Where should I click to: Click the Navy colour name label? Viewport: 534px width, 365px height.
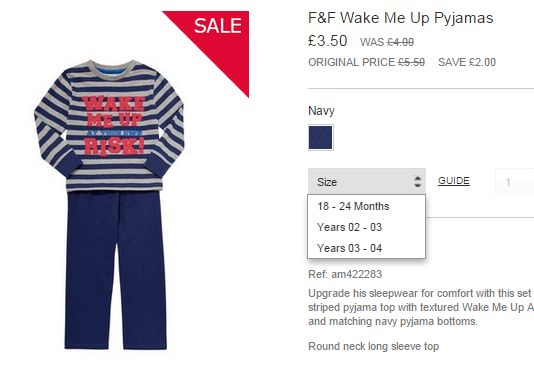321,111
